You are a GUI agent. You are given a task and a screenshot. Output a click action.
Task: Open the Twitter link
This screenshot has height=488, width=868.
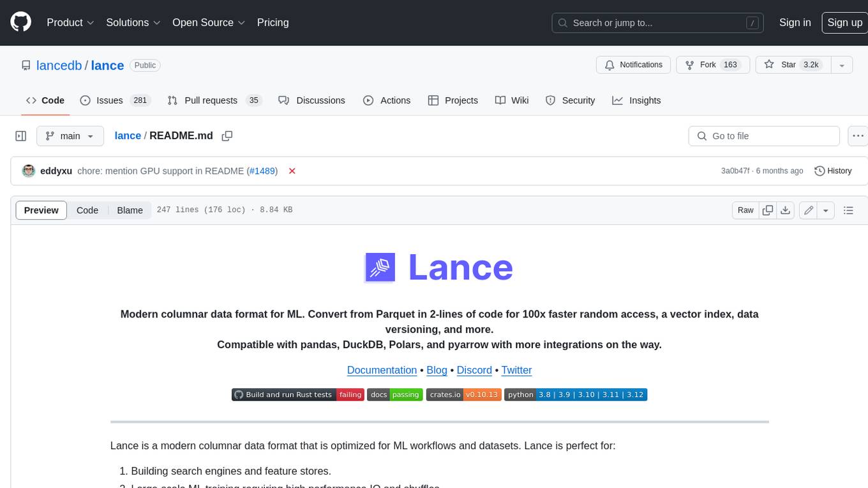(516, 370)
